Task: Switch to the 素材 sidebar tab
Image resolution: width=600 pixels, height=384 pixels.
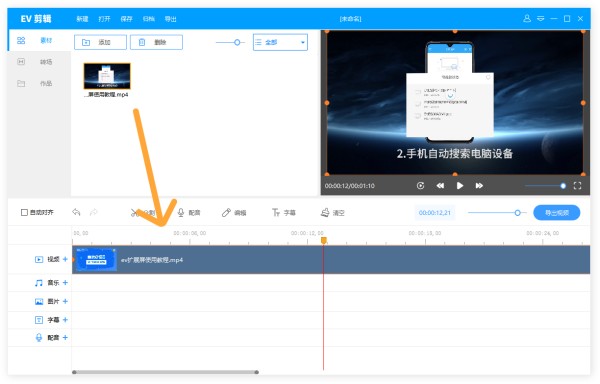Action: click(39, 40)
